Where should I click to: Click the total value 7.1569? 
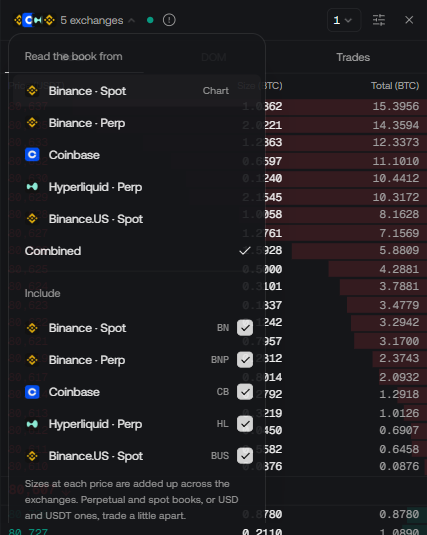coord(399,233)
